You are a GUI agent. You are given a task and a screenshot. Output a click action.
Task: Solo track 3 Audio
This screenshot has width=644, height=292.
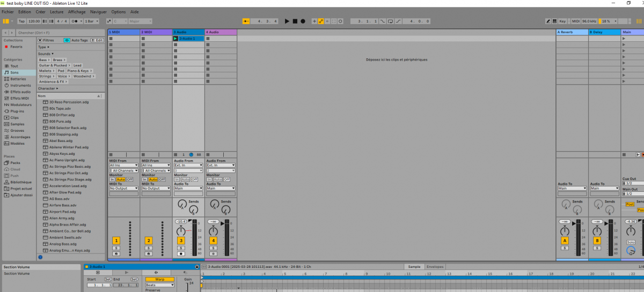point(181,248)
